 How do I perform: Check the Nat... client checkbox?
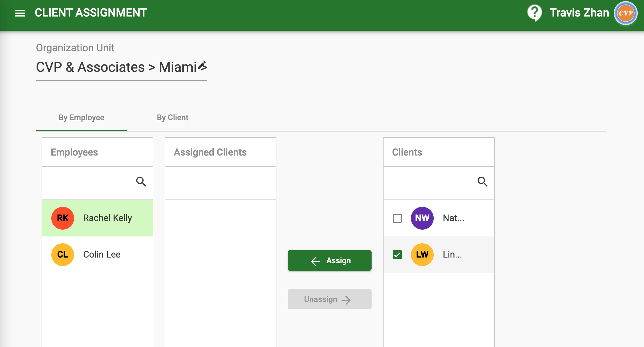(397, 218)
